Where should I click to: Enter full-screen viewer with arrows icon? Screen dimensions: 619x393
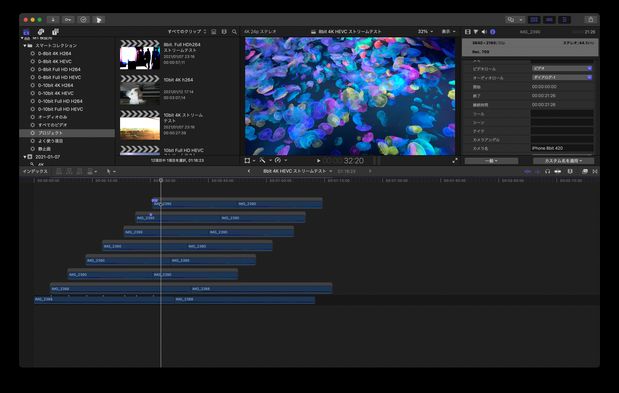(x=455, y=161)
